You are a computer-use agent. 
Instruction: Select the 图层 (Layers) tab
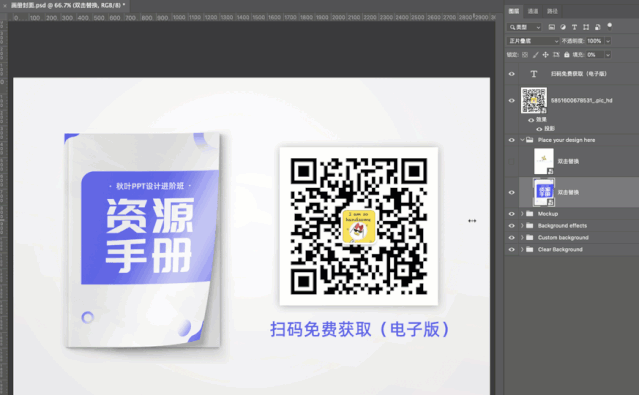(x=514, y=11)
